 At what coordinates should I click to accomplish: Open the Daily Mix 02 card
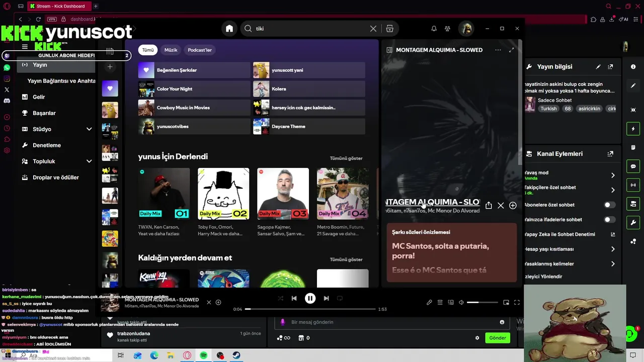pyautogui.click(x=223, y=202)
